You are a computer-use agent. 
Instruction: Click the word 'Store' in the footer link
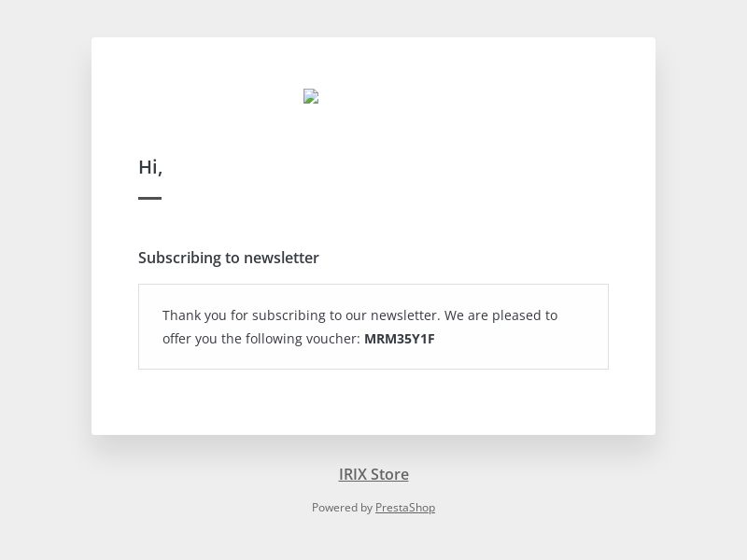point(389,474)
